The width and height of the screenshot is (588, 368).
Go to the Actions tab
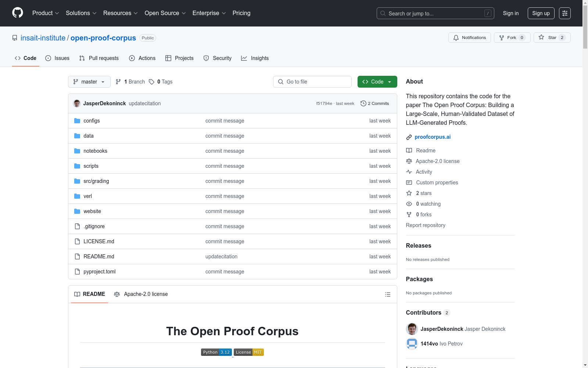(x=142, y=58)
